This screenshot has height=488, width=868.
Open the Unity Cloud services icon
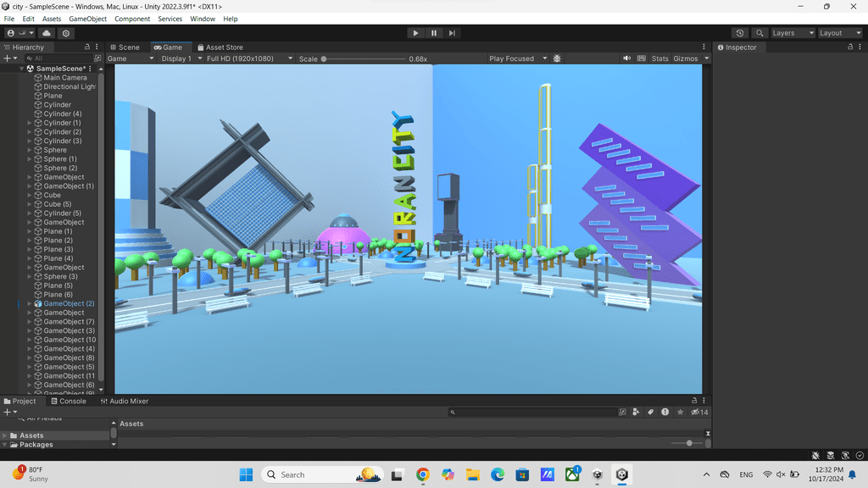(x=47, y=33)
